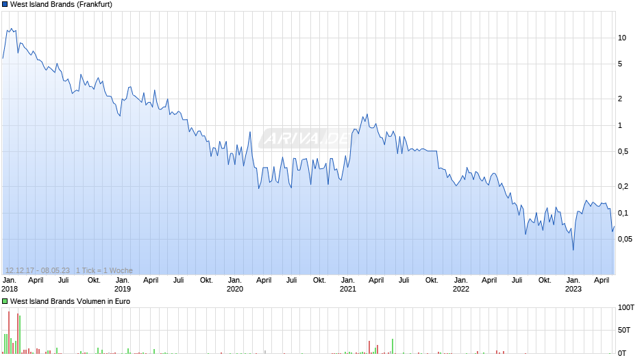Click 'West Island Brands Volumen in Euro' label

coord(71,301)
